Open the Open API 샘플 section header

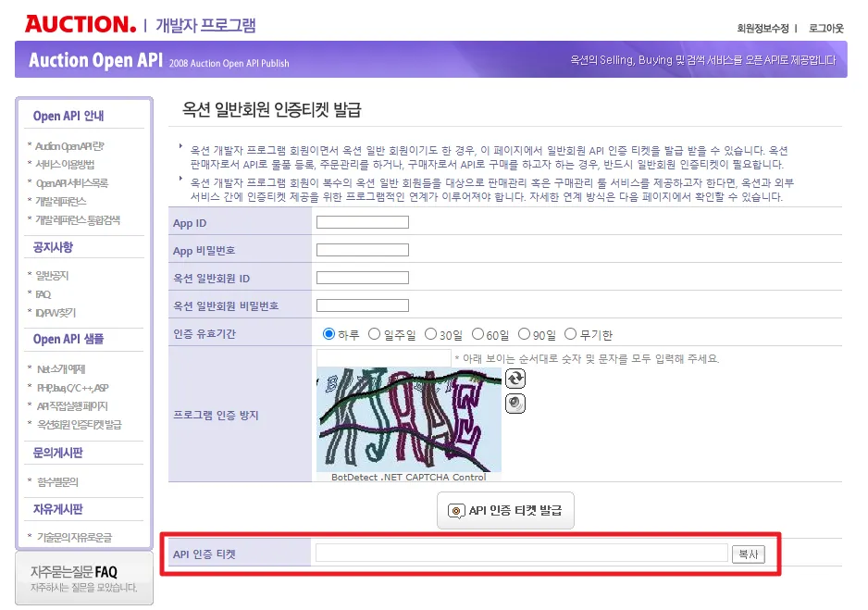(x=68, y=339)
